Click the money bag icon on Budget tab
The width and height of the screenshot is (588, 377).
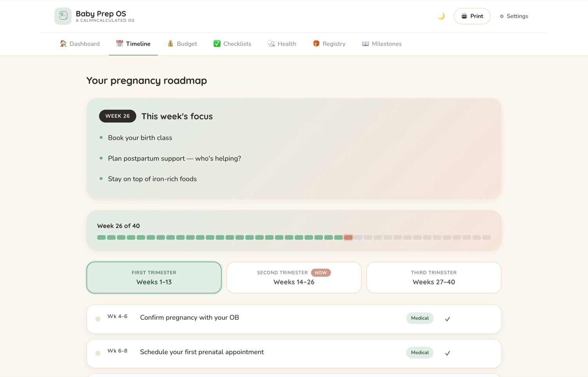171,44
